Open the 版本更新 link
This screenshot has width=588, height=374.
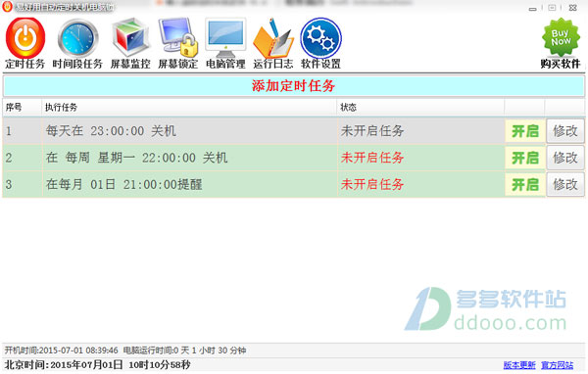519,365
